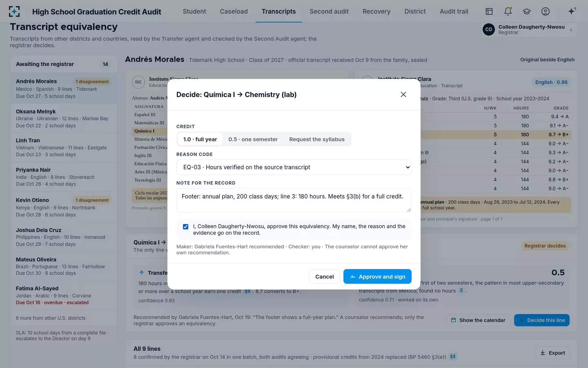This screenshot has width=588, height=368.
Task: Click the English 0.98 badge
Action: 551,82
